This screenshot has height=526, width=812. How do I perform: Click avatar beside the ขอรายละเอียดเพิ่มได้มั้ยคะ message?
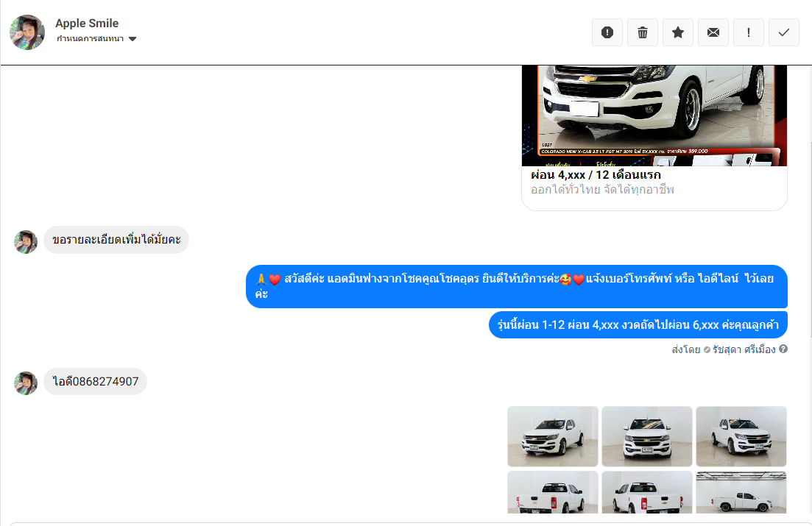click(25, 242)
